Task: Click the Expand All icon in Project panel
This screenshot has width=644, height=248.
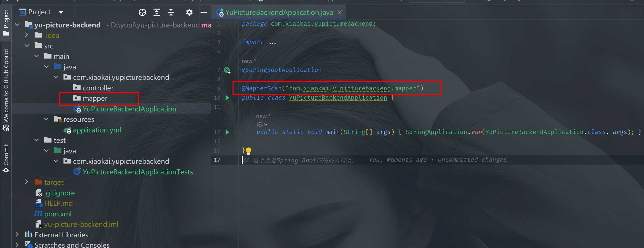Action: (x=157, y=12)
